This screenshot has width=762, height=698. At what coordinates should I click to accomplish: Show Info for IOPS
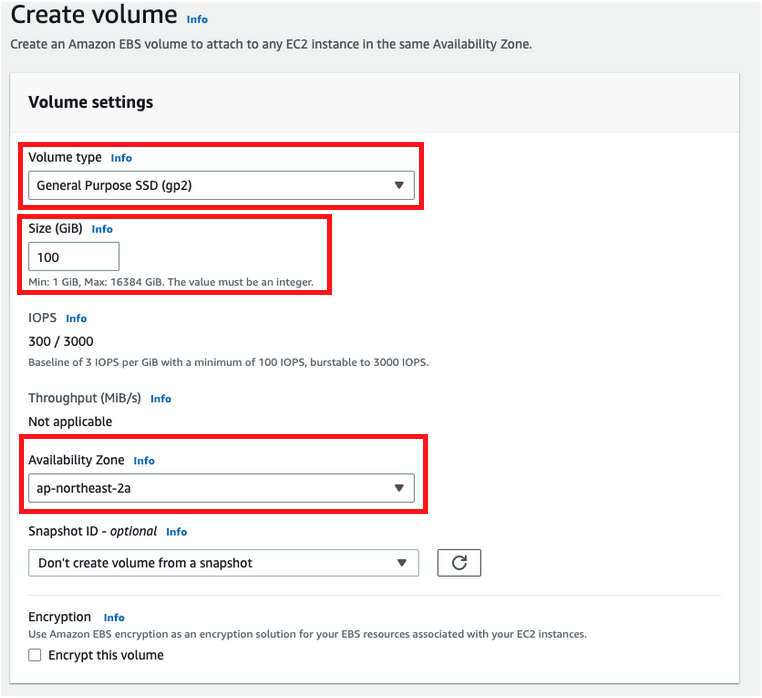(x=76, y=318)
